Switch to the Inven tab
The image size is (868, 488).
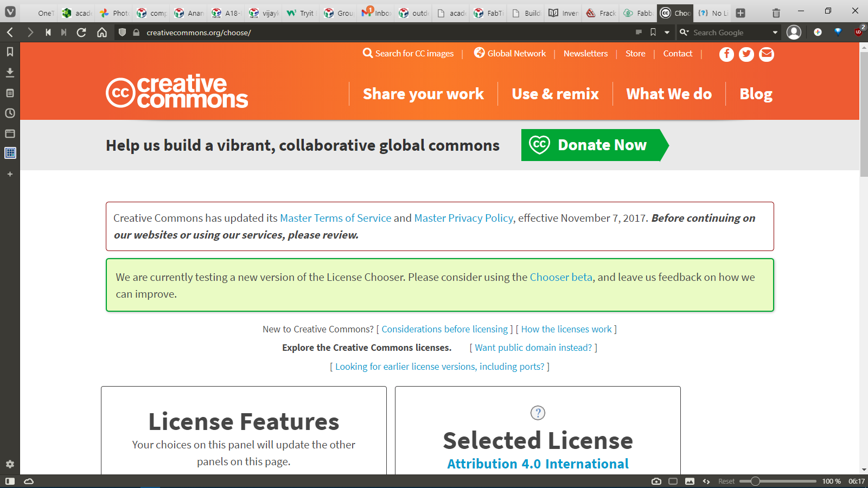tap(563, 13)
